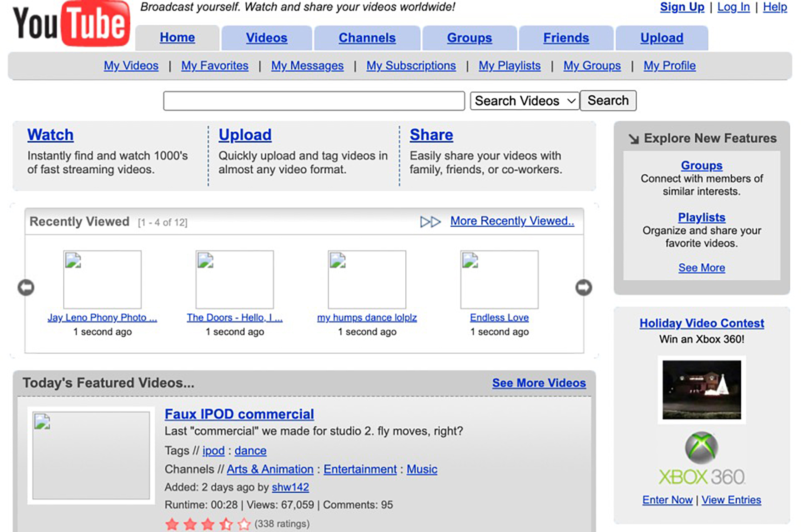The height and width of the screenshot is (532, 801).
Task: Open the Channels tab
Action: [x=367, y=38]
